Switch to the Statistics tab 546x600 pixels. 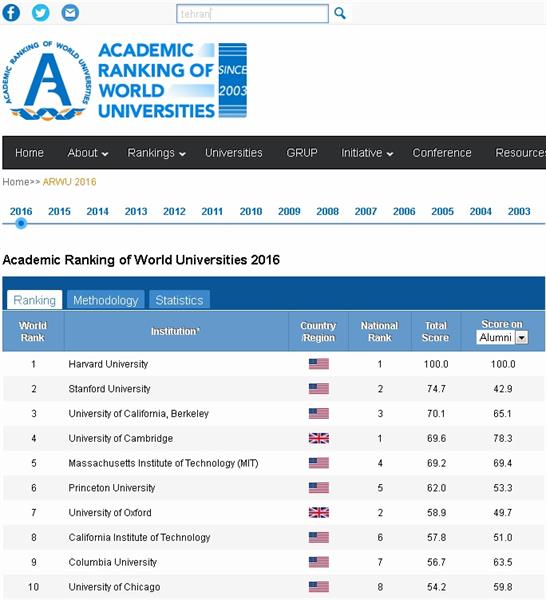click(x=179, y=300)
